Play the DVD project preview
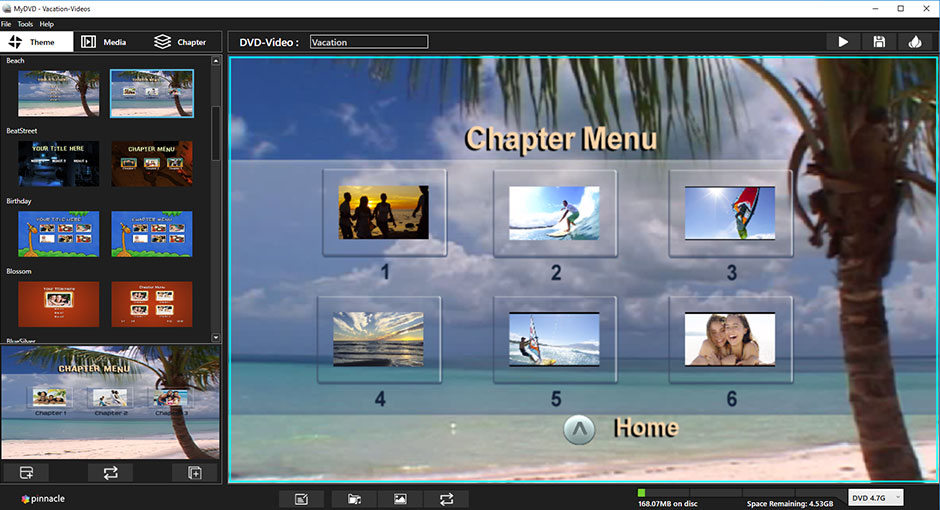Viewport: 940px width, 510px height. [x=843, y=42]
